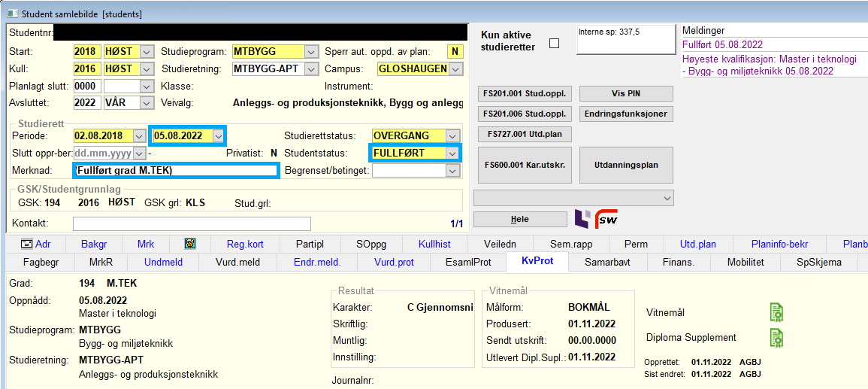Screen dimensions: 868x389
Task: Click the FS201.006 Stud.oppl. button
Action: (525, 114)
